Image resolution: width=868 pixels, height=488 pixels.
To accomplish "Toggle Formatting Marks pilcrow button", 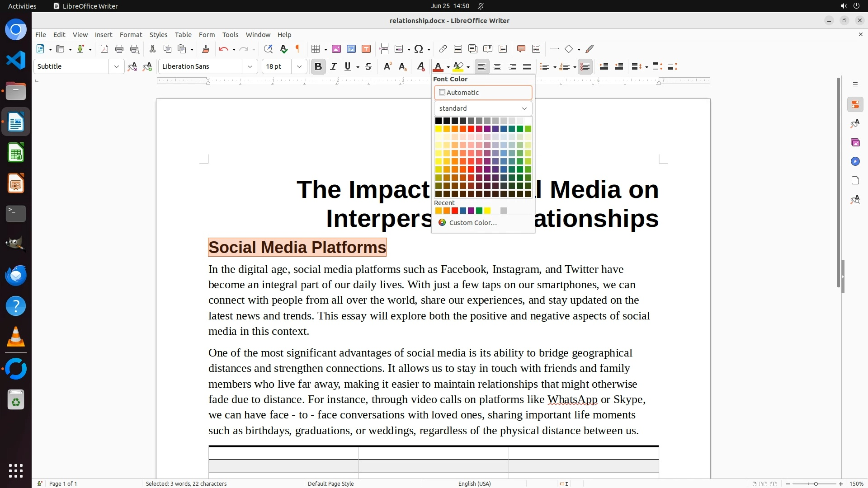I will coord(298,49).
